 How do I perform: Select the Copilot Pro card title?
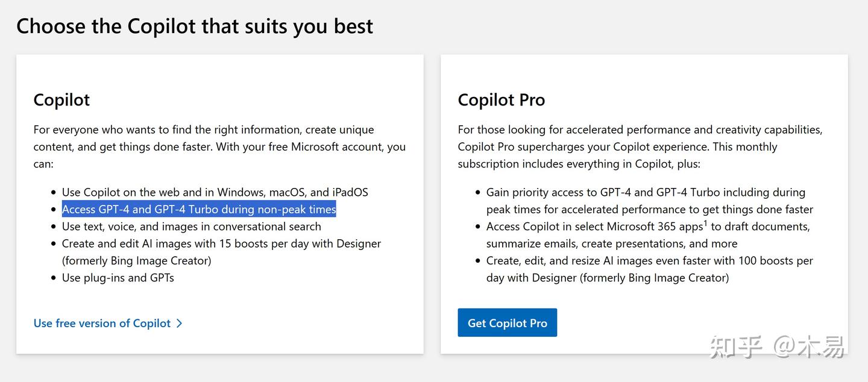(501, 99)
